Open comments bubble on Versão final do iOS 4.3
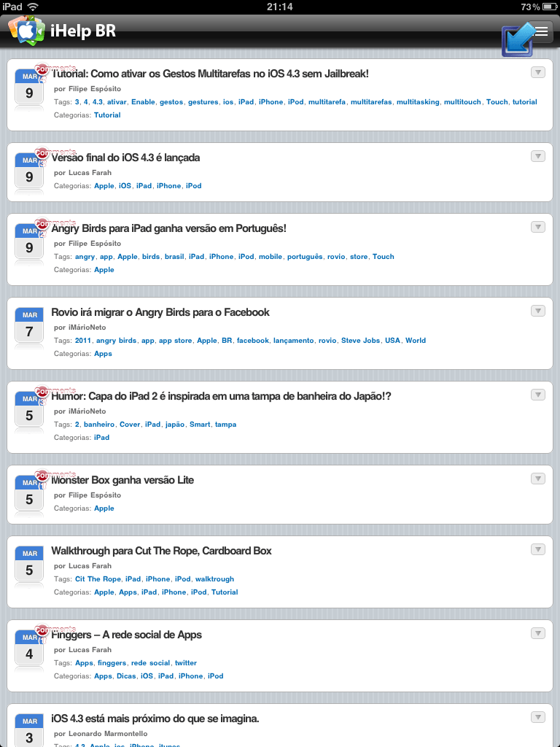Viewport: 560px width, 747px height. tap(42, 153)
